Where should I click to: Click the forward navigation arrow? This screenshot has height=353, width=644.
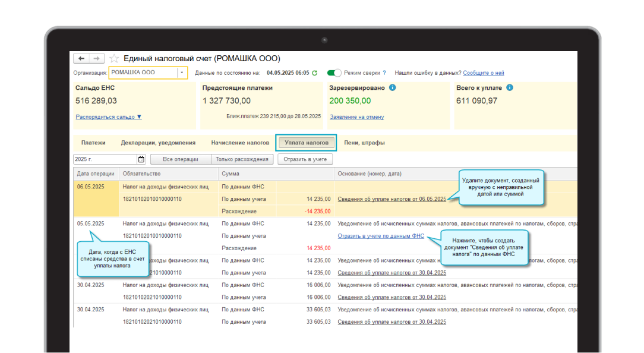(x=97, y=58)
